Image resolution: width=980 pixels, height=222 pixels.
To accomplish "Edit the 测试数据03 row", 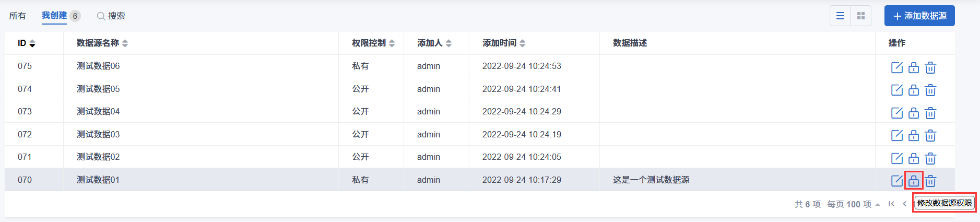I will click(896, 135).
